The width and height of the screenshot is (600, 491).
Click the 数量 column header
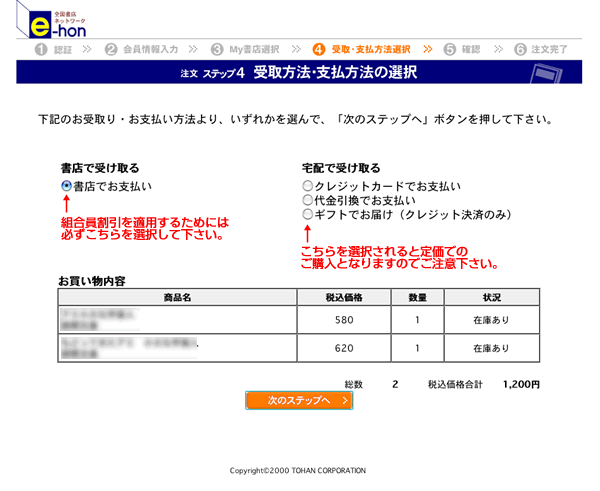[417, 297]
